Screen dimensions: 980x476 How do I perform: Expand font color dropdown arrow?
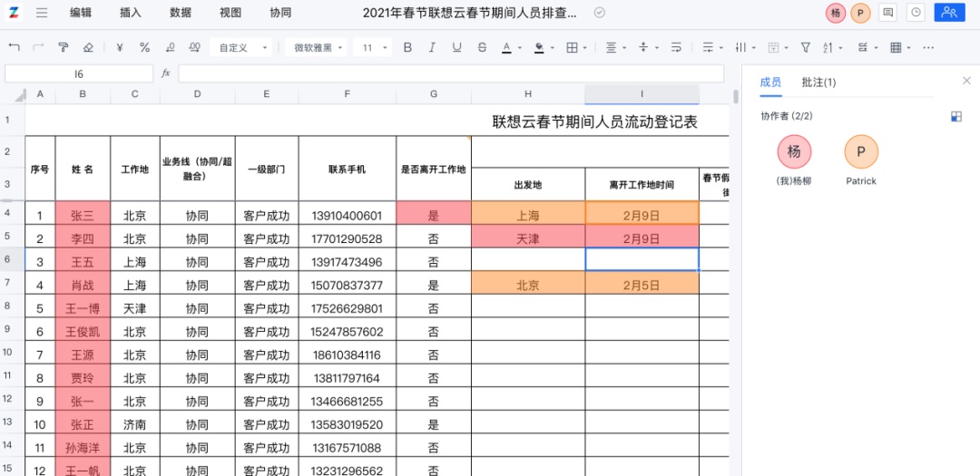520,48
